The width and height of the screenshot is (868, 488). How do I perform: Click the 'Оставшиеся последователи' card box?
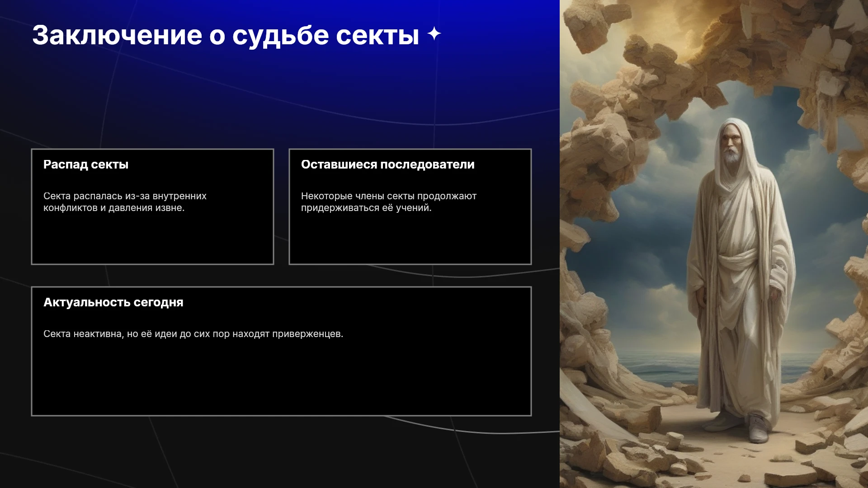pos(410,206)
